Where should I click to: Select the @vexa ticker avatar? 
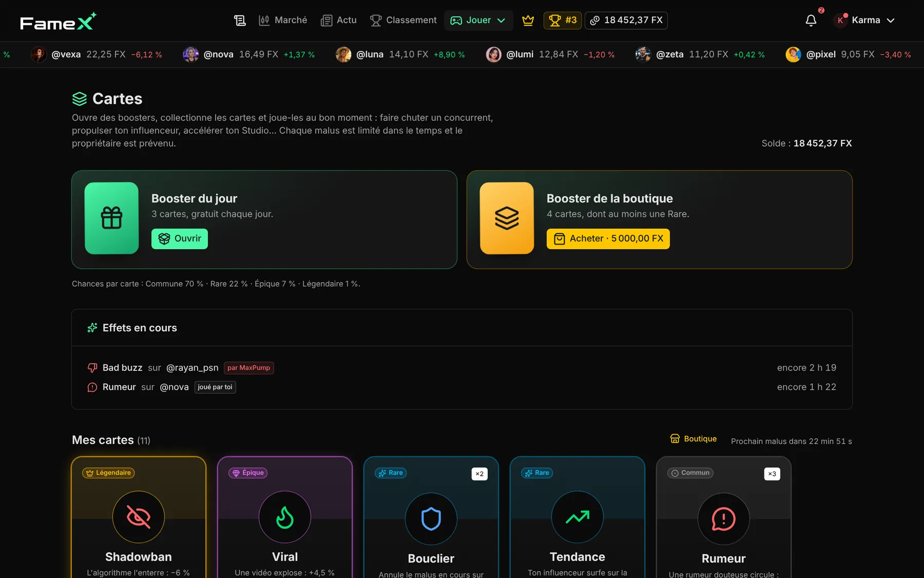(x=38, y=54)
